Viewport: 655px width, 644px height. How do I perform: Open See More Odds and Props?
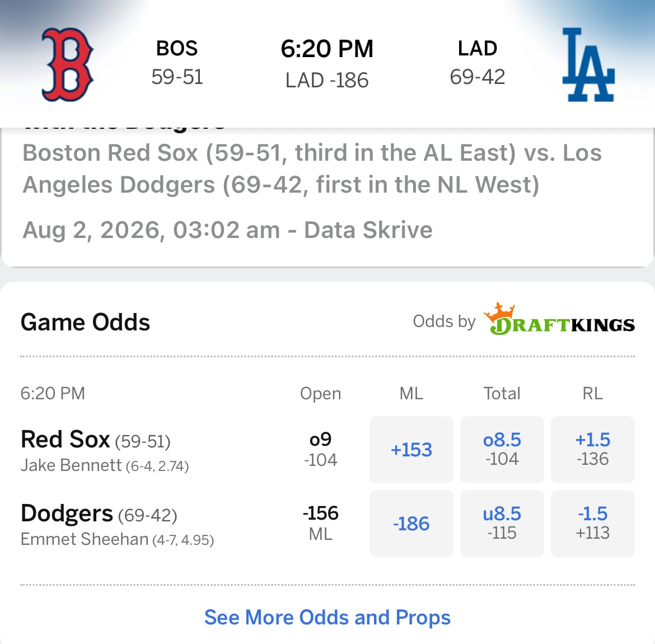[x=327, y=617]
